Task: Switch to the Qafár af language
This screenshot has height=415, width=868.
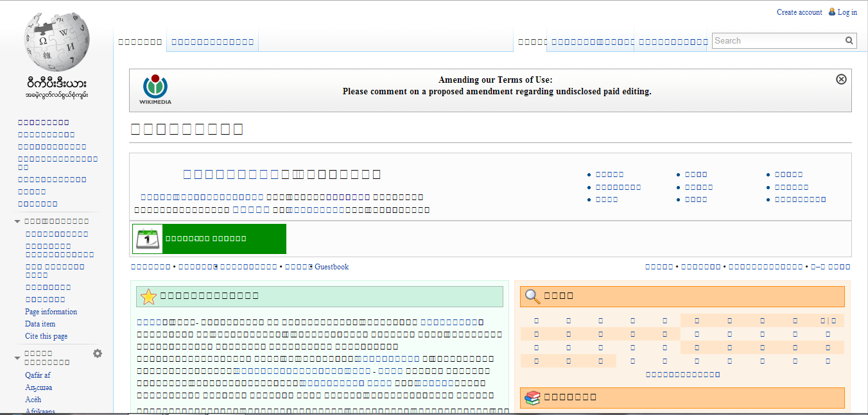Action: click(x=38, y=375)
